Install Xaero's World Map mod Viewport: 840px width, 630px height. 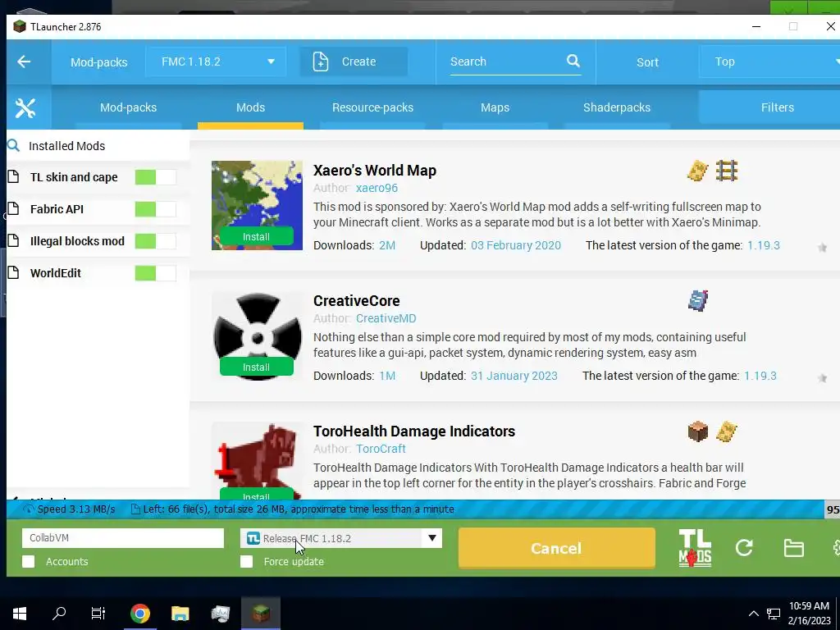pyautogui.click(x=256, y=237)
